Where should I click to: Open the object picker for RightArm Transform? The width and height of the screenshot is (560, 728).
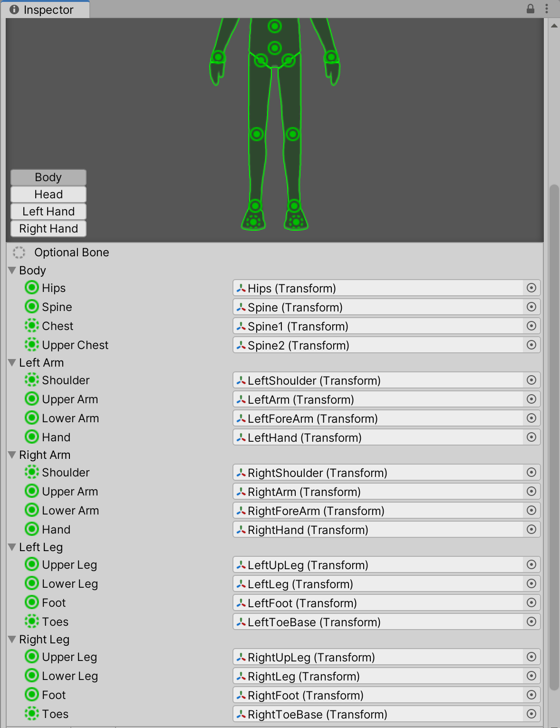[x=531, y=491]
